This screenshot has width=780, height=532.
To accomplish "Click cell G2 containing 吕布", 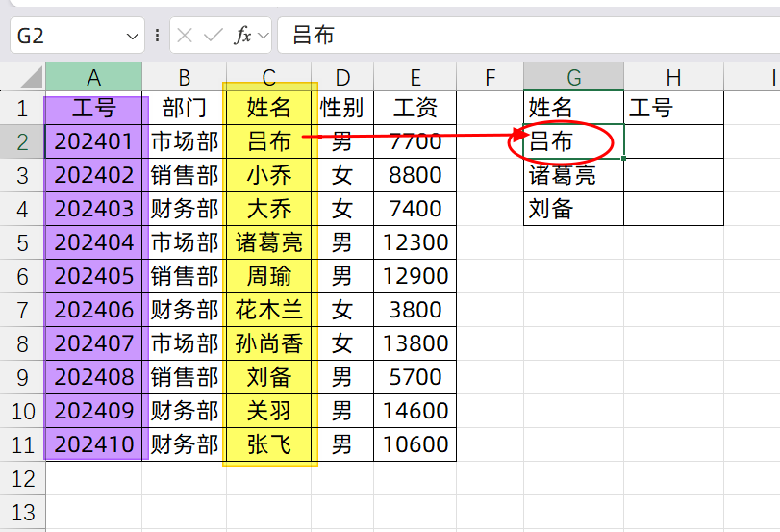I will 573,141.
